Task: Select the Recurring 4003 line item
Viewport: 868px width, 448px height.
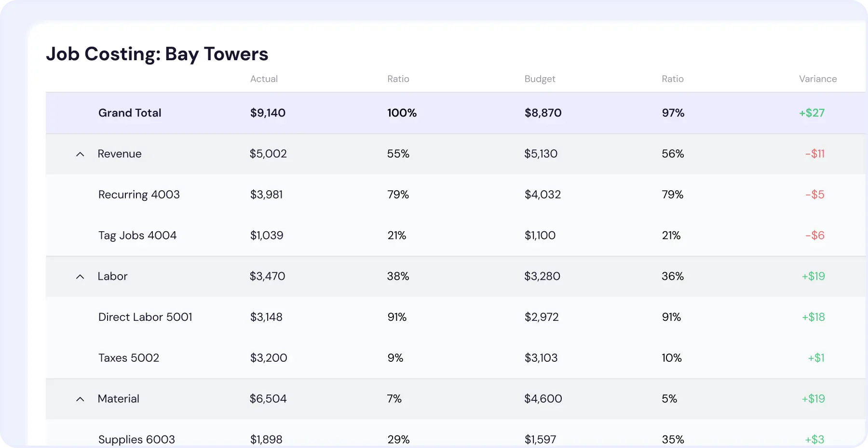Action: (139, 195)
